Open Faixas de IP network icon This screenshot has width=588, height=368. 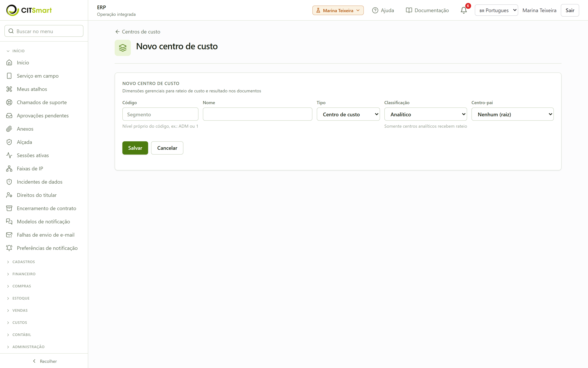pyautogui.click(x=9, y=169)
